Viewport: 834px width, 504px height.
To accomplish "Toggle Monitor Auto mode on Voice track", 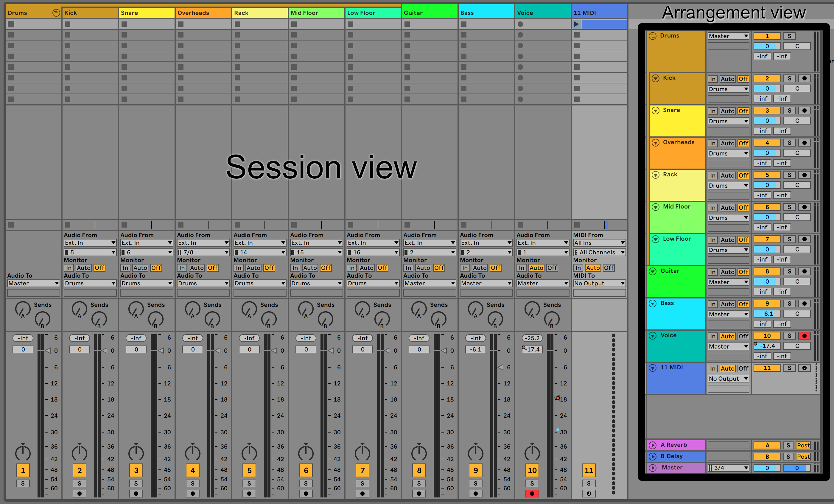I will [x=536, y=268].
